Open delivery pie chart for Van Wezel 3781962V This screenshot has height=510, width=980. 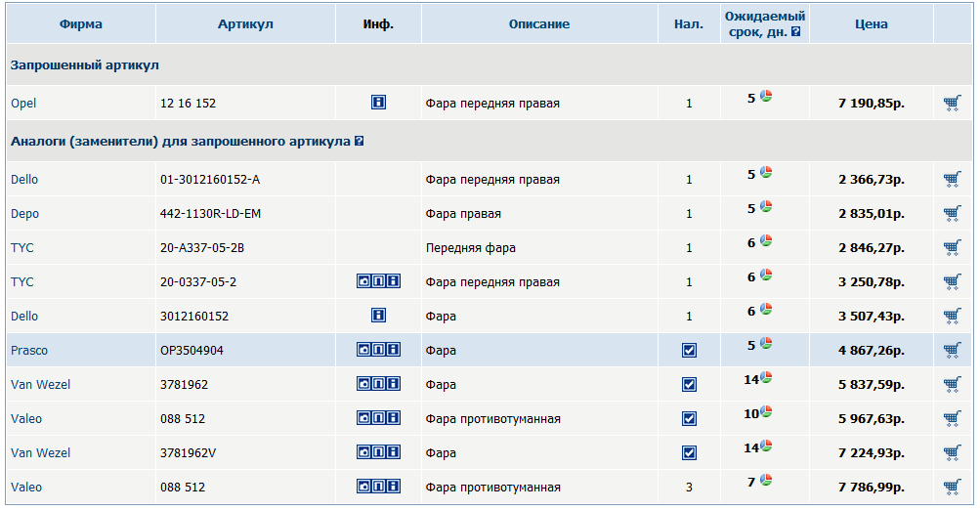click(x=766, y=446)
